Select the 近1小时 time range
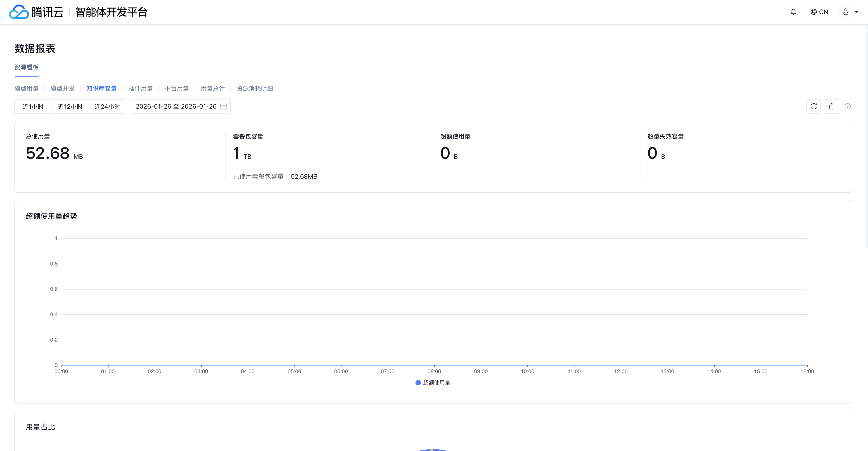868x451 pixels. coord(33,107)
